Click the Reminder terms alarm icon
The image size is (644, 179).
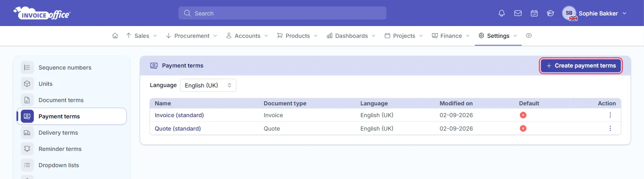27,149
